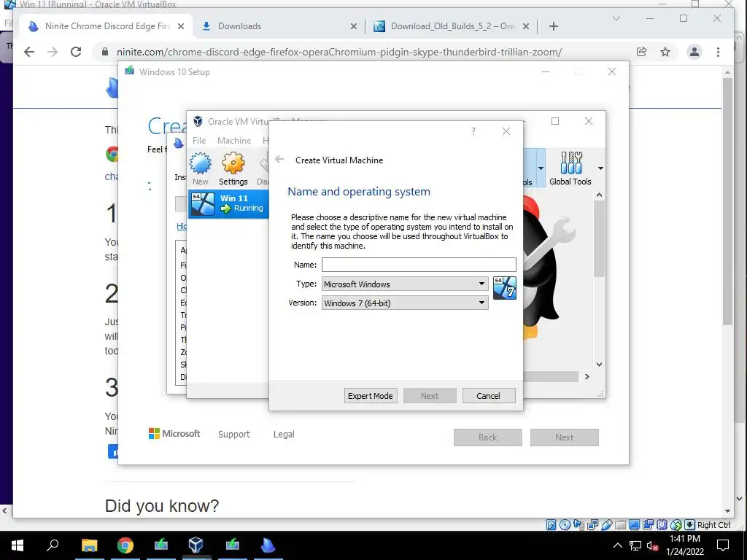The image size is (747, 560).
Task: Click the Chrome address bar URL
Action: (339, 52)
